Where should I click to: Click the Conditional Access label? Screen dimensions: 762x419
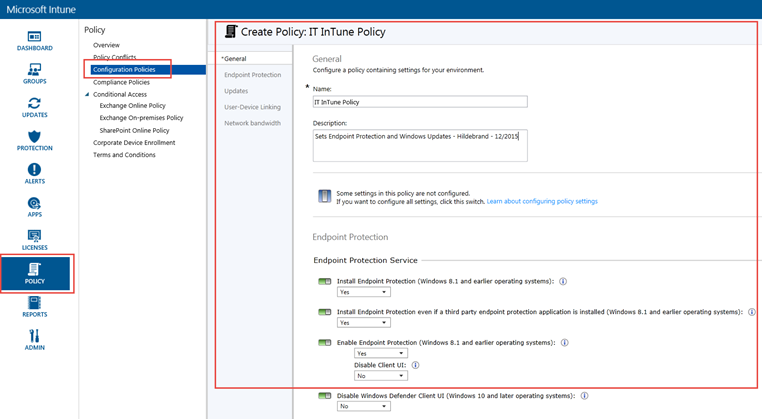120,94
